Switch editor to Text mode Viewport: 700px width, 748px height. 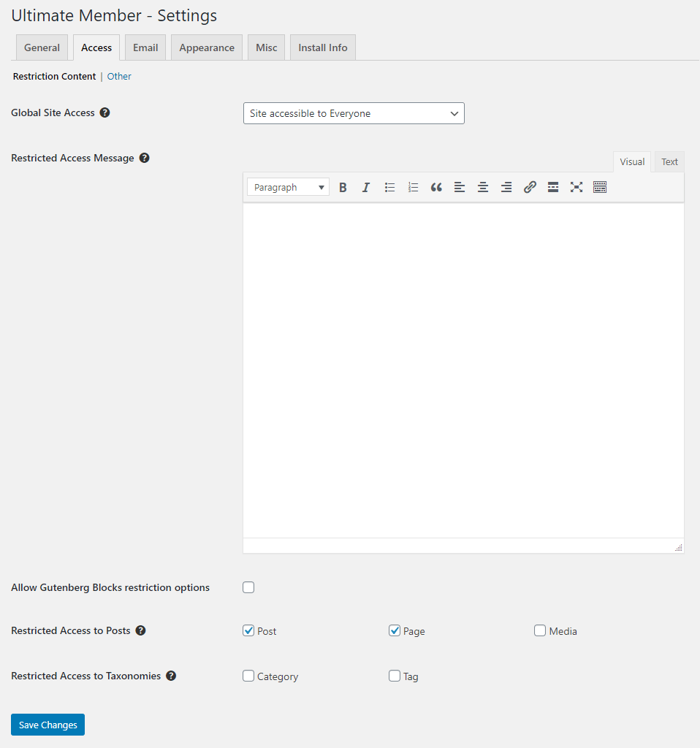pos(669,161)
